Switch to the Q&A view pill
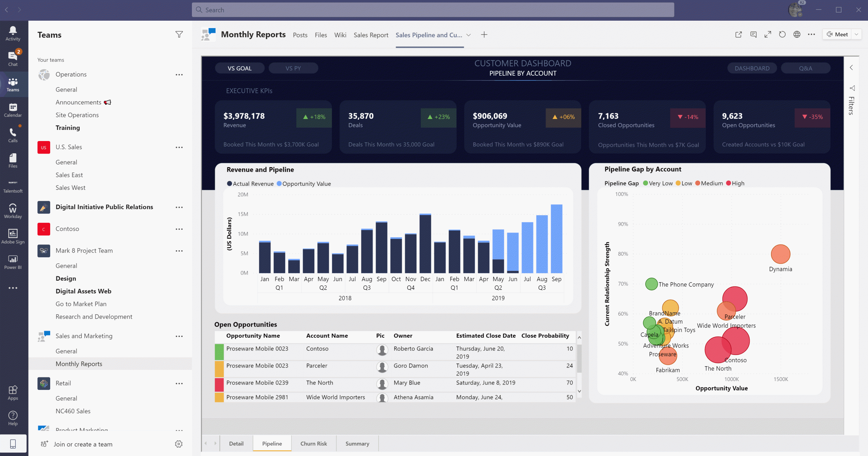The image size is (868, 456). pos(806,68)
